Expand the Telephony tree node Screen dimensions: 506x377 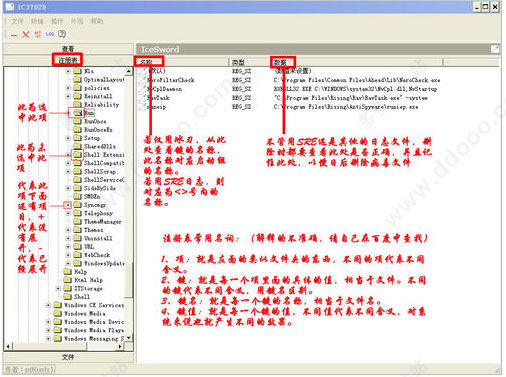coord(68,213)
